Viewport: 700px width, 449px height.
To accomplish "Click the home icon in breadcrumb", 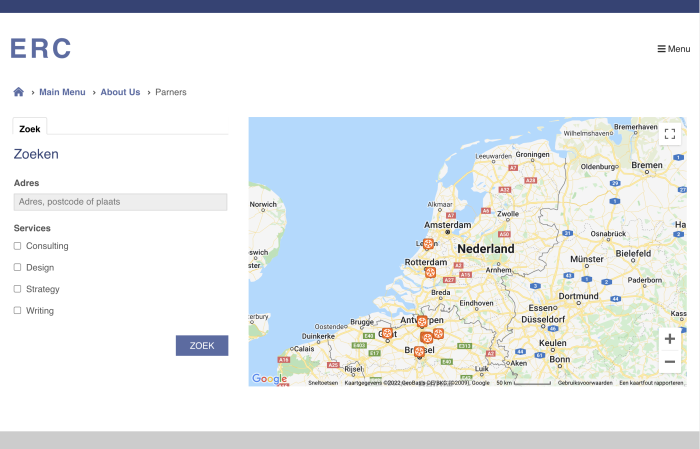I will point(18,92).
